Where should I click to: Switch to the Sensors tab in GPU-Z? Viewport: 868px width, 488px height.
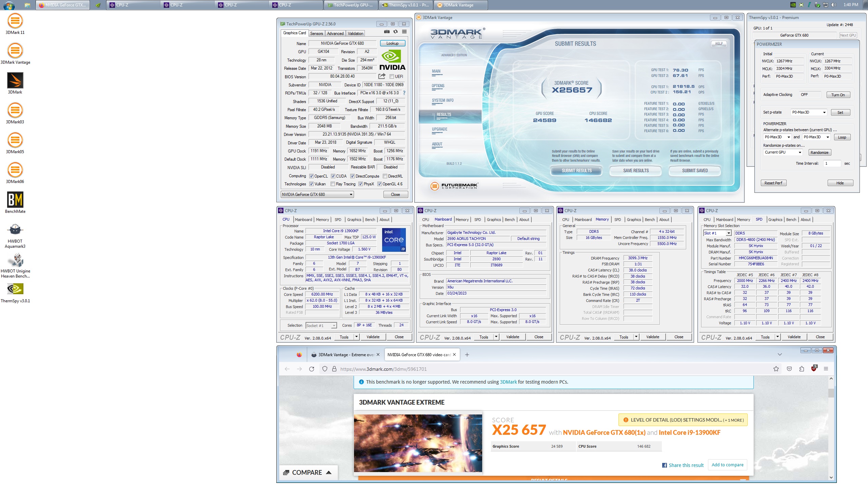pyautogui.click(x=316, y=34)
